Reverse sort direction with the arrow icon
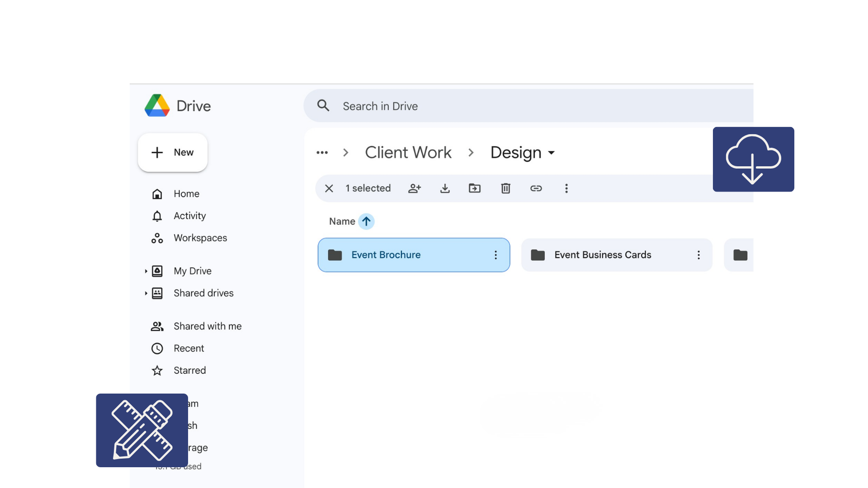The image size is (868, 488). click(x=366, y=221)
